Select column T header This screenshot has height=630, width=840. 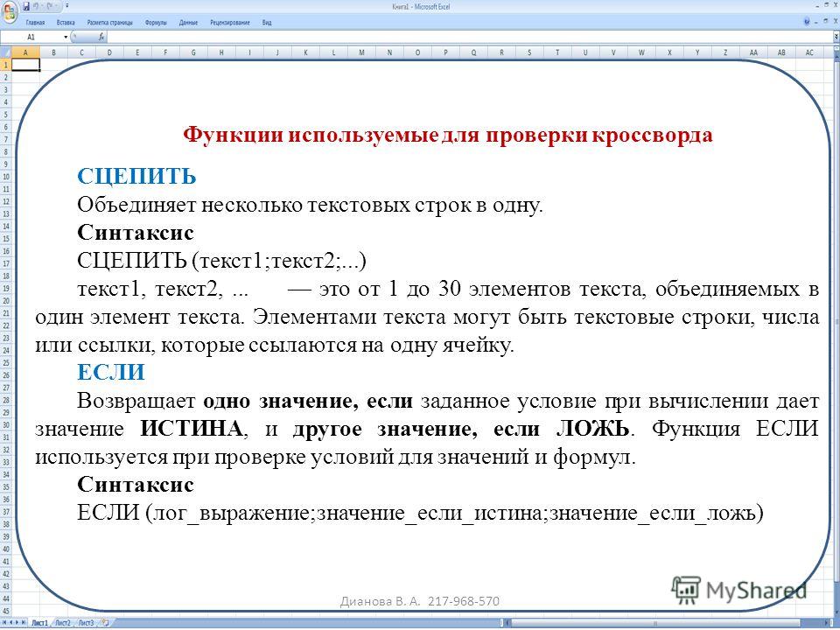pos(557,52)
